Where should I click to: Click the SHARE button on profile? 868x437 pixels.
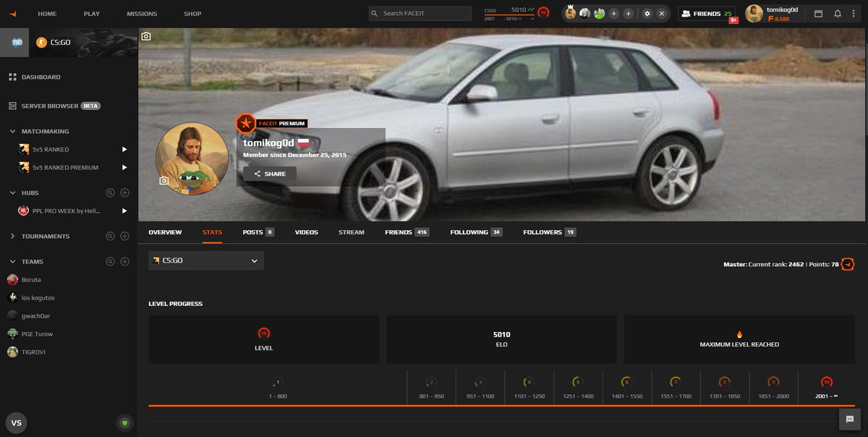[270, 174]
